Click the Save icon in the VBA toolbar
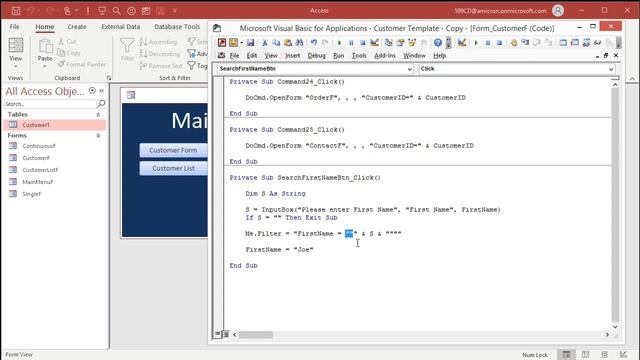The height and width of the screenshot is (360, 640). tap(251, 42)
